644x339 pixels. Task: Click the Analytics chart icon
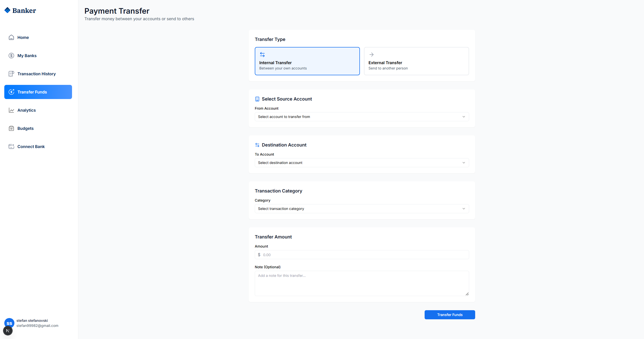pyautogui.click(x=11, y=110)
